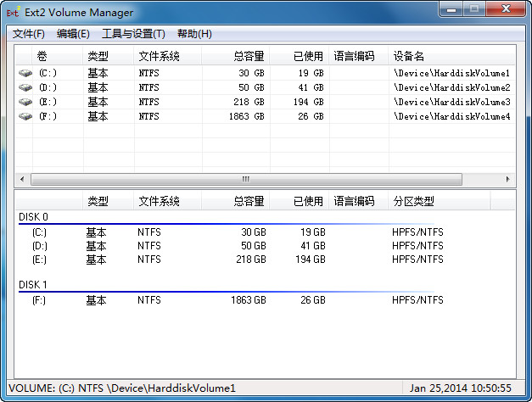Click 语言编码 column header in lower pane
Image resolution: width=532 pixels, height=402 pixels.
pyautogui.click(x=358, y=201)
